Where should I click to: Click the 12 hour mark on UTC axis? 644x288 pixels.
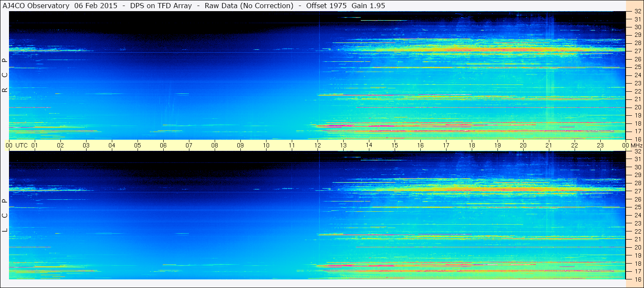click(318, 145)
